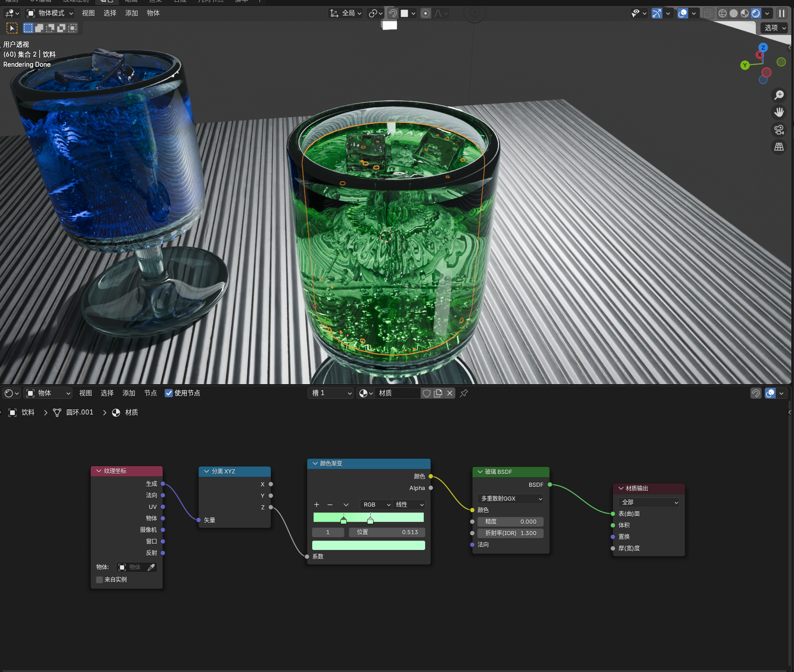The width and height of the screenshot is (794, 672).
Task: Switch to material preview shading
Action: [x=745, y=13]
